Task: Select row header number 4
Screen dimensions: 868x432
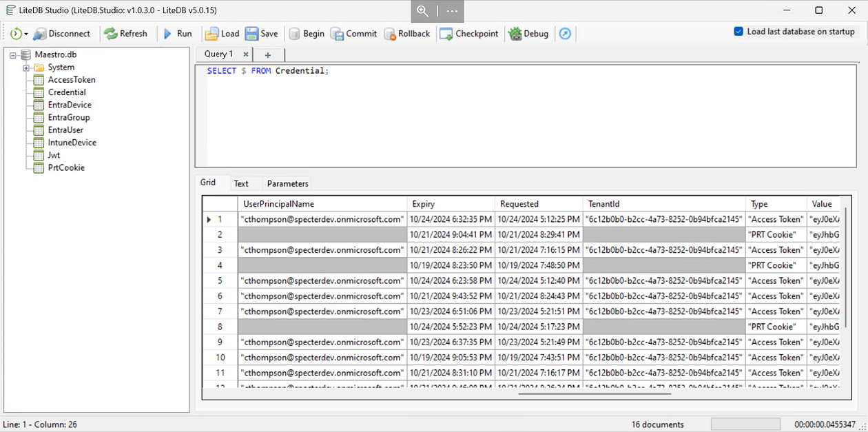Action: point(220,265)
